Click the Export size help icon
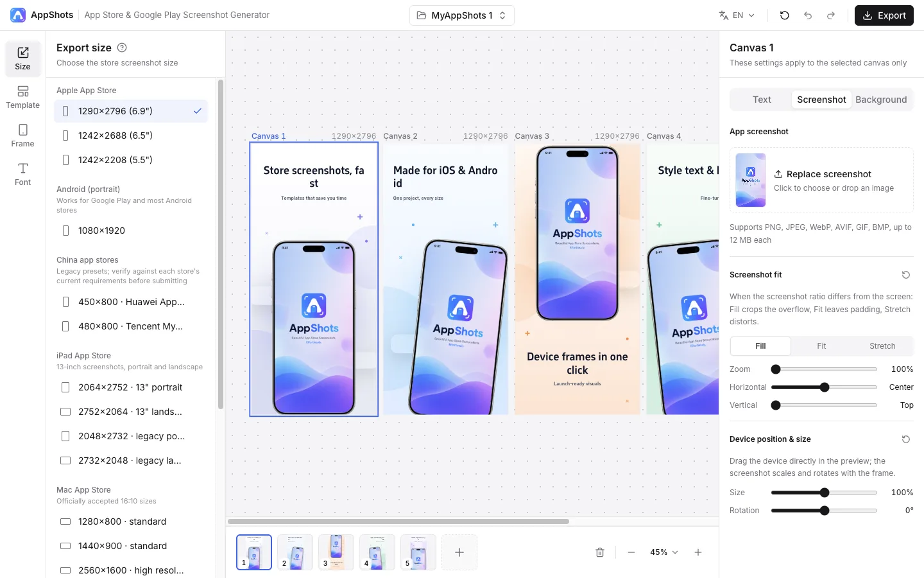Viewport: 924px width, 578px height. (x=122, y=48)
